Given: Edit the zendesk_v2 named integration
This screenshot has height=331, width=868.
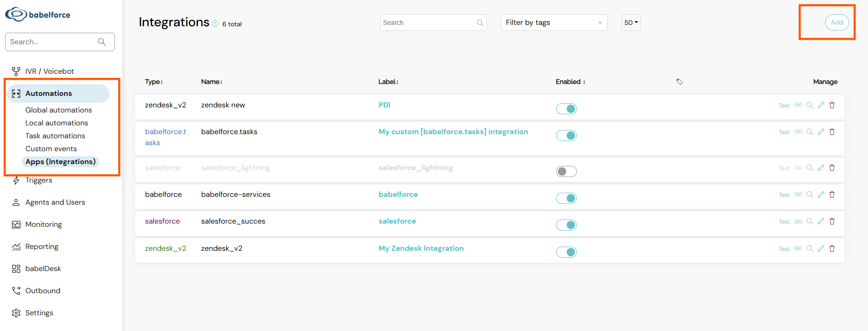Looking at the screenshot, I should pos(821,248).
